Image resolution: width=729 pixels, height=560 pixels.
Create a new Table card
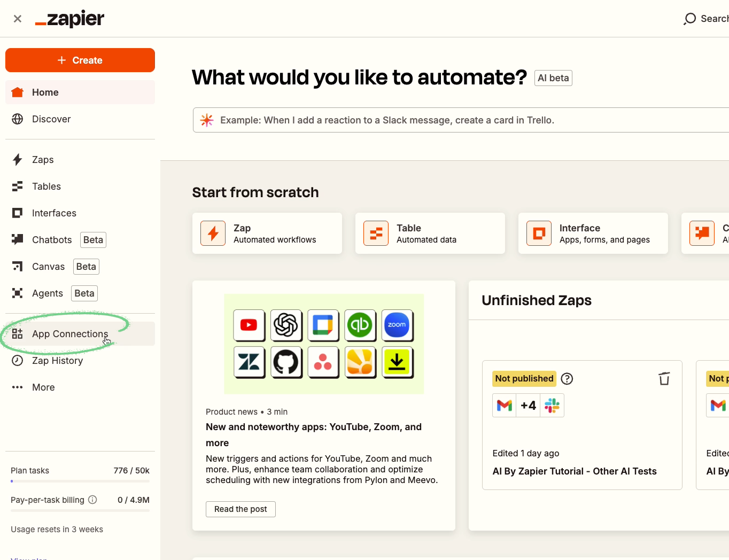tap(430, 234)
